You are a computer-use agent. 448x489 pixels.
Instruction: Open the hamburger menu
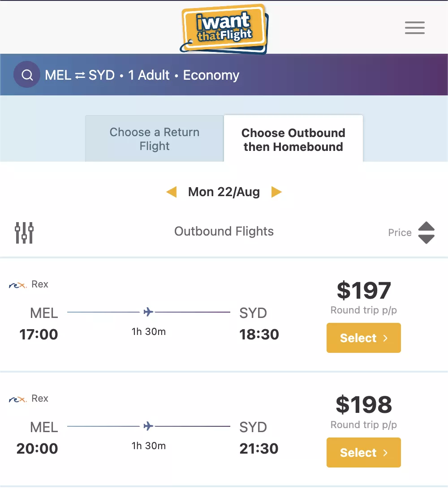pyautogui.click(x=414, y=28)
